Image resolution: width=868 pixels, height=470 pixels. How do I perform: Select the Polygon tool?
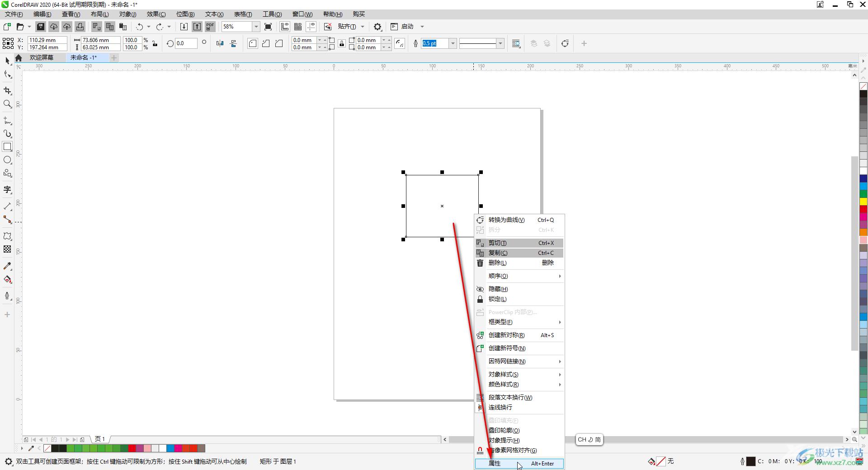[x=7, y=173]
